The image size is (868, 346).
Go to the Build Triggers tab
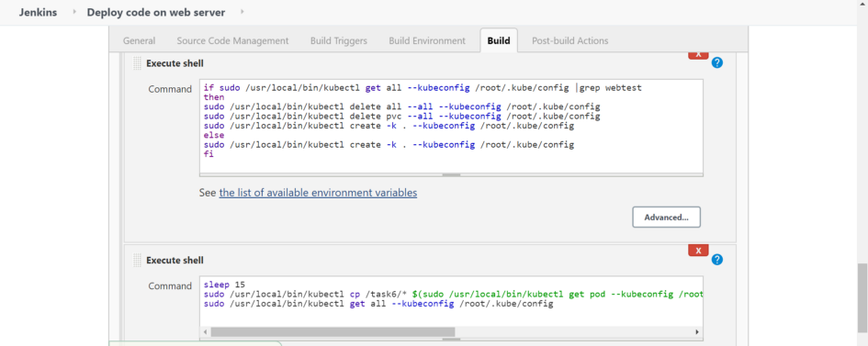(x=339, y=41)
